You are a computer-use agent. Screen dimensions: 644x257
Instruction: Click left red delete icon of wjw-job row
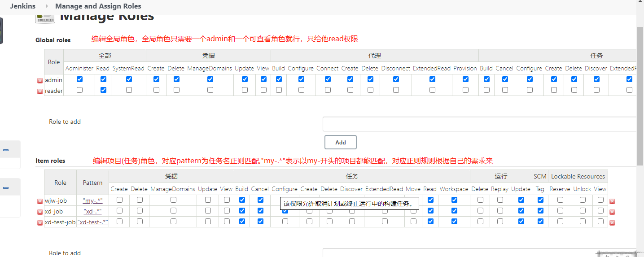[x=39, y=201]
